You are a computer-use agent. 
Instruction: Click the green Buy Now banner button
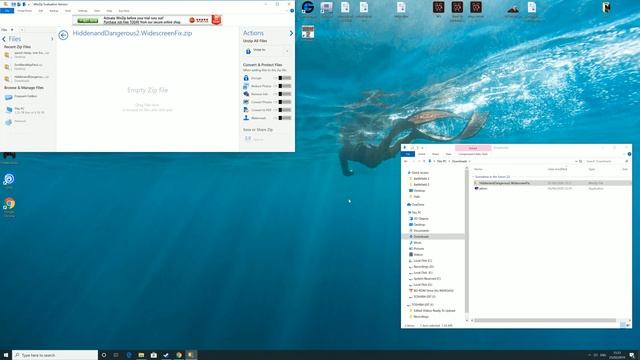coord(88,20)
